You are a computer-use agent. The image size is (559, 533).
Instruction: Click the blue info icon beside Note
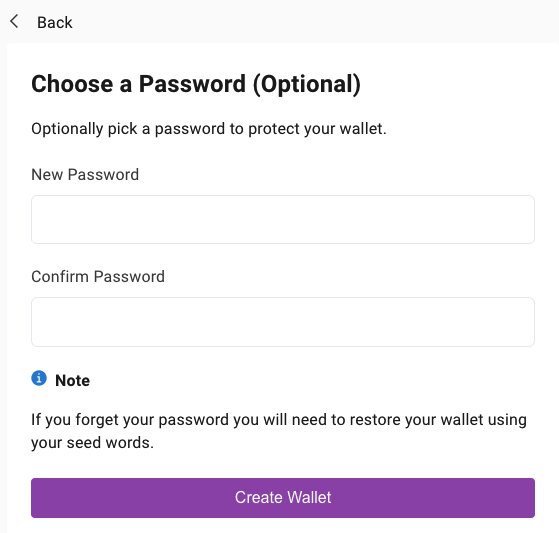click(x=39, y=378)
